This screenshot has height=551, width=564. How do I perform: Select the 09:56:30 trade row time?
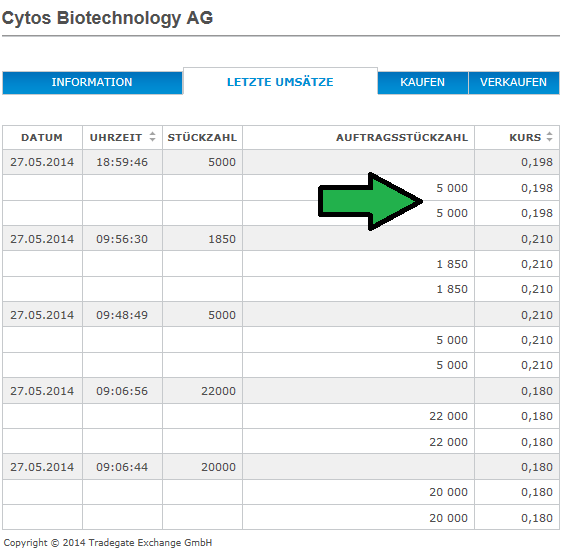122,239
